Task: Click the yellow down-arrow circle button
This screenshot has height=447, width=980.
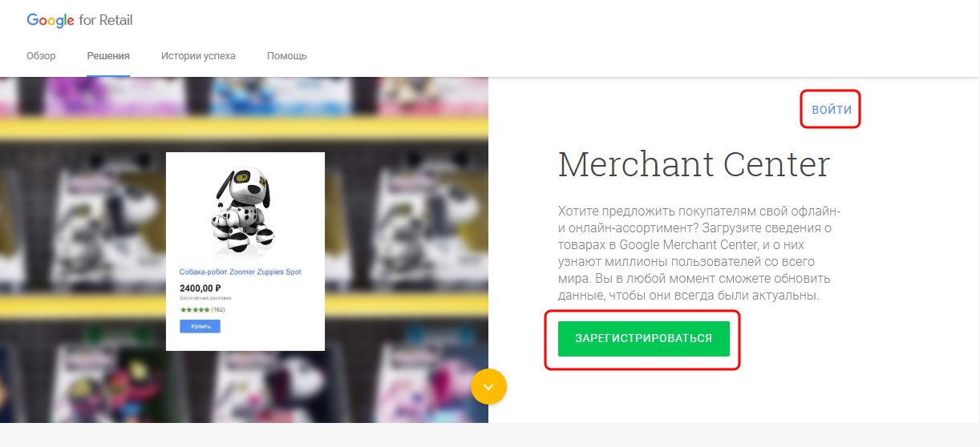Action: tap(488, 386)
